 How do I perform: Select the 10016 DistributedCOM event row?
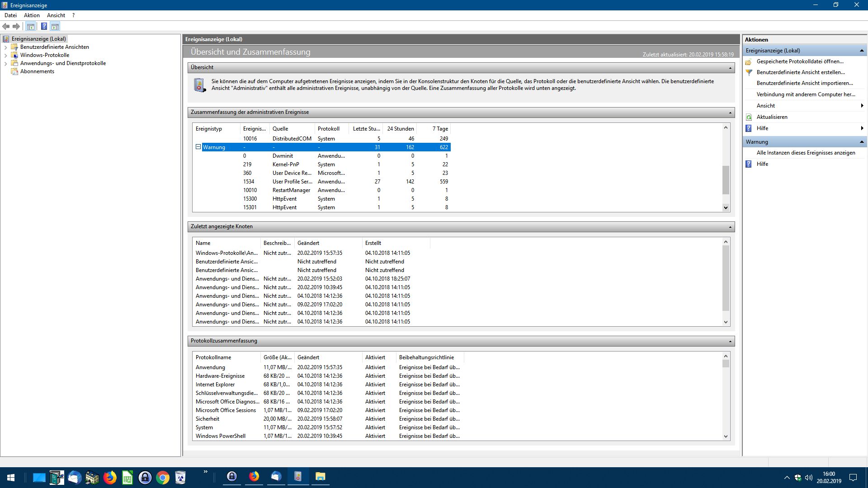click(321, 139)
